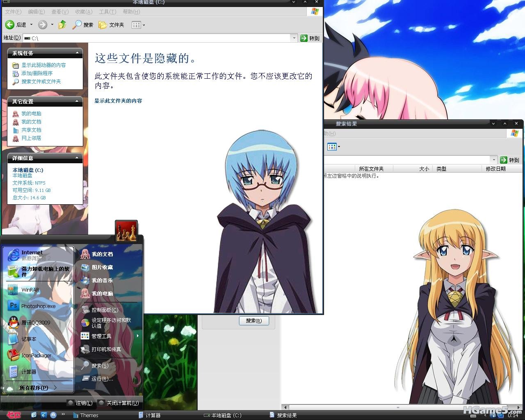Collapse the 其它位置 panel
This screenshot has width=525, height=420.
pyautogui.click(x=77, y=101)
